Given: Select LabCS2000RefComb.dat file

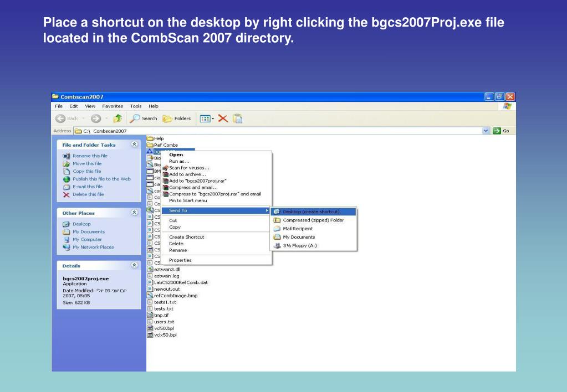Looking at the screenshot, I should [177, 282].
